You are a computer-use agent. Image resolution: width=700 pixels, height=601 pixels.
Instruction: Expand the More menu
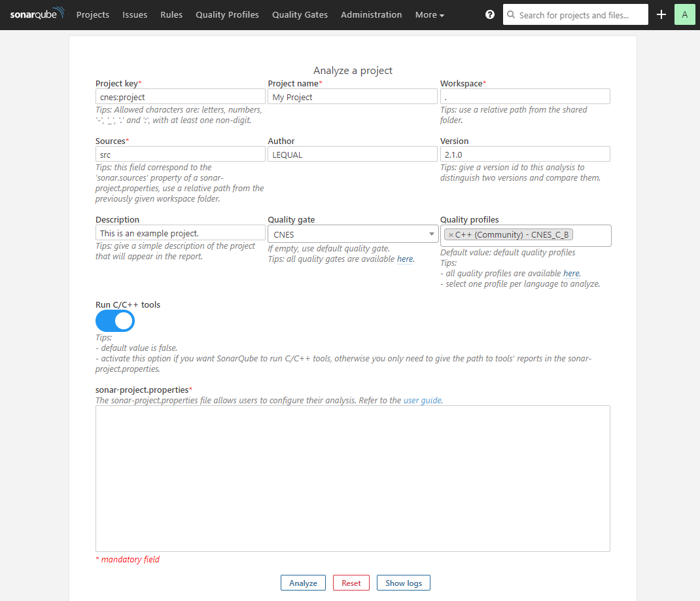pyautogui.click(x=429, y=15)
